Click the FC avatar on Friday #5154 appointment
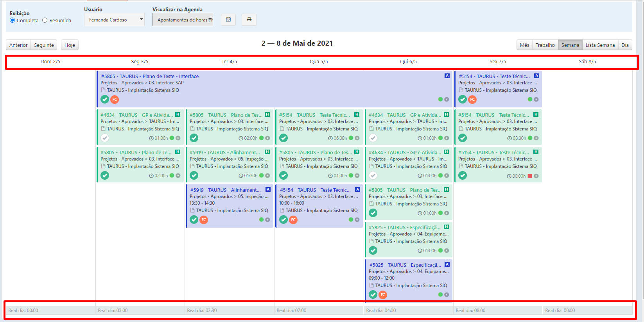 click(x=472, y=100)
